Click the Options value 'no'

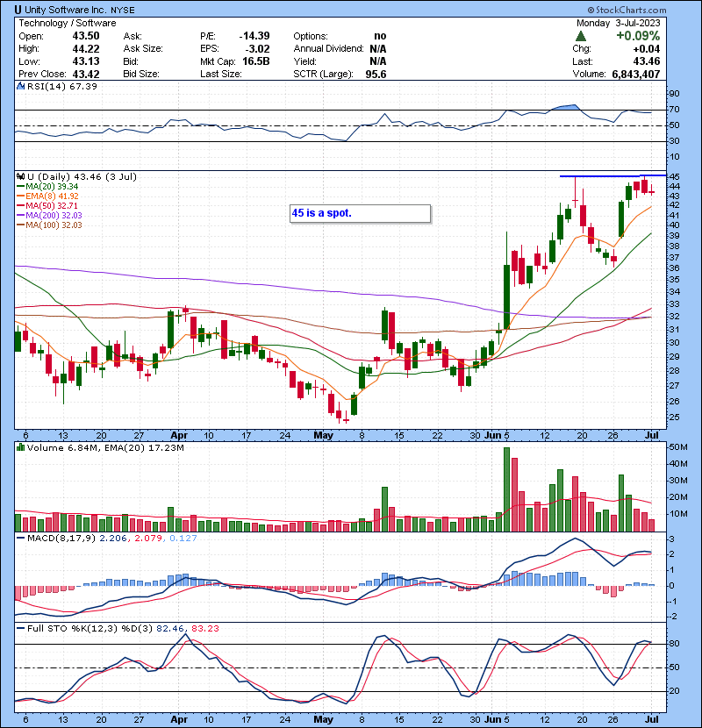coord(380,36)
